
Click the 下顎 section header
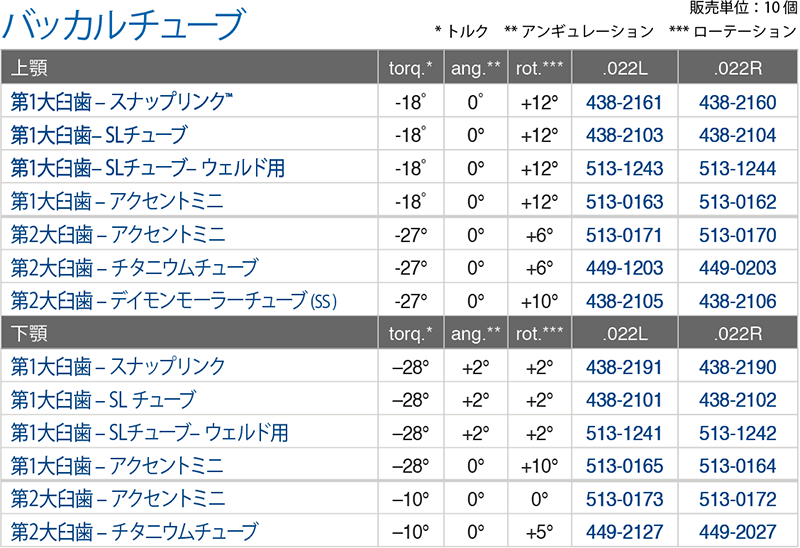pyautogui.click(x=29, y=333)
